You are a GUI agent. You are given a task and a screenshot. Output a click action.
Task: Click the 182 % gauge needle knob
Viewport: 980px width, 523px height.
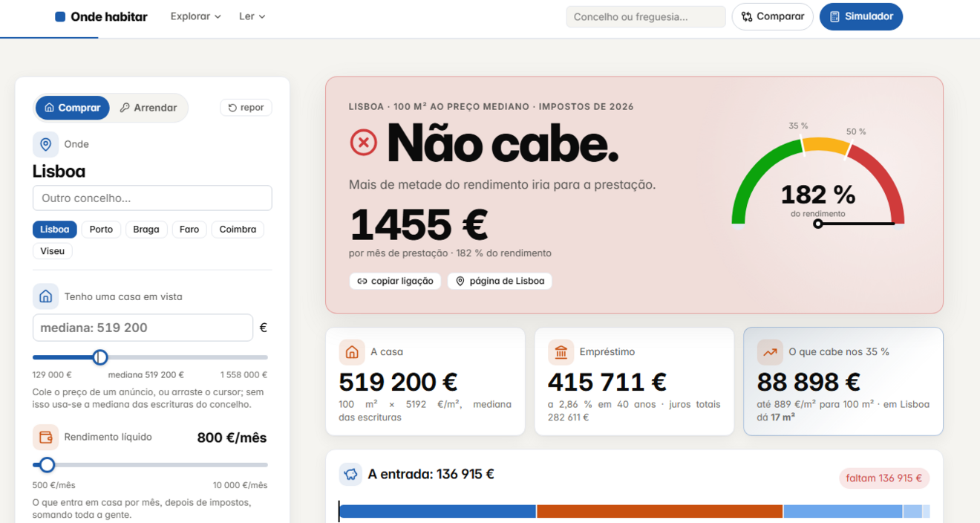(817, 224)
